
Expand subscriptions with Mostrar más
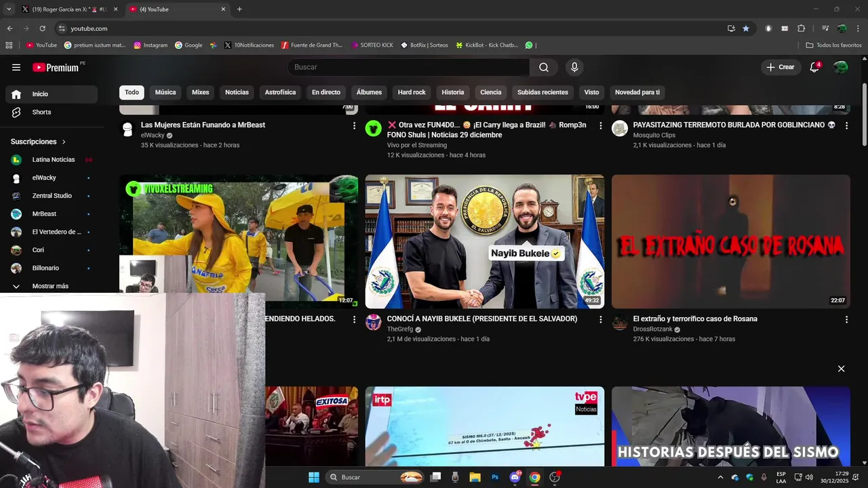[x=52, y=286]
